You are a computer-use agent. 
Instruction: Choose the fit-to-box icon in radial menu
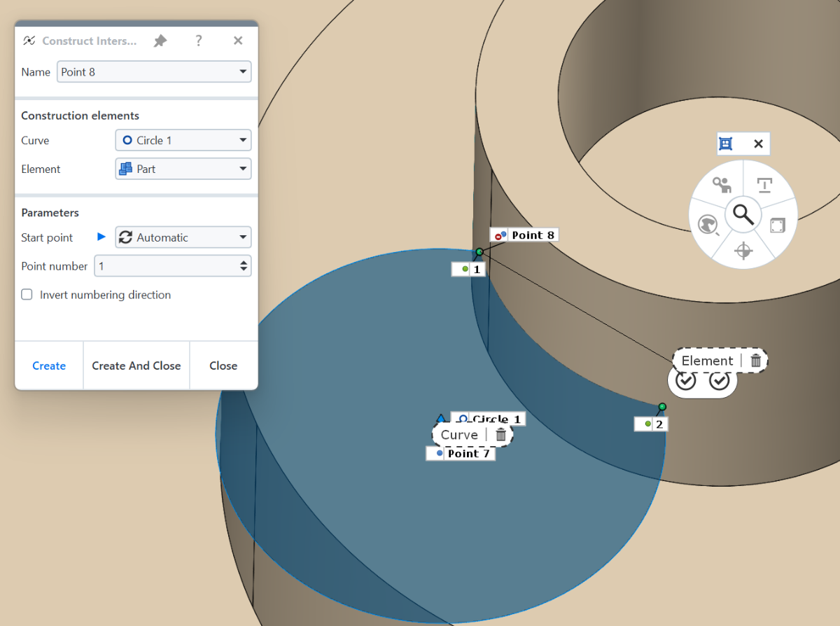pyautogui.click(x=778, y=225)
